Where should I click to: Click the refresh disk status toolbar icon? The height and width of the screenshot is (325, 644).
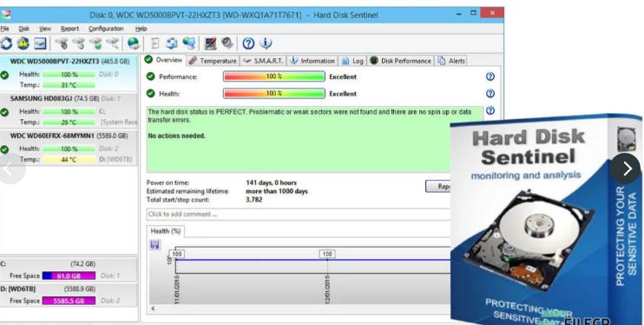click(x=6, y=43)
